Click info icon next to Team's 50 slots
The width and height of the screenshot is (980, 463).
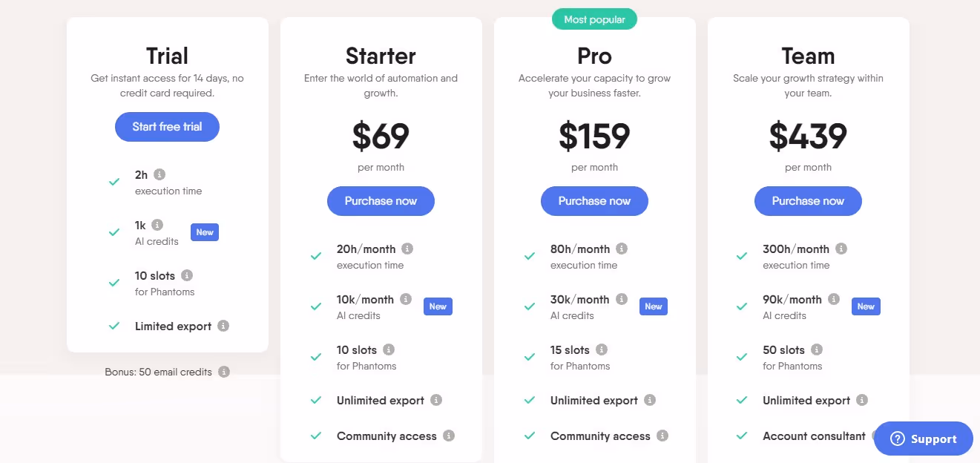[x=816, y=349]
